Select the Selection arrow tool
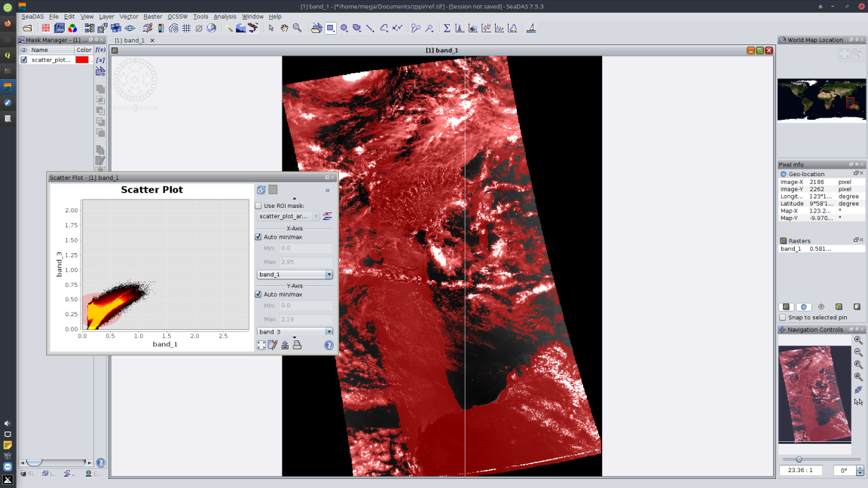This screenshot has width=868, height=488. 272,28
